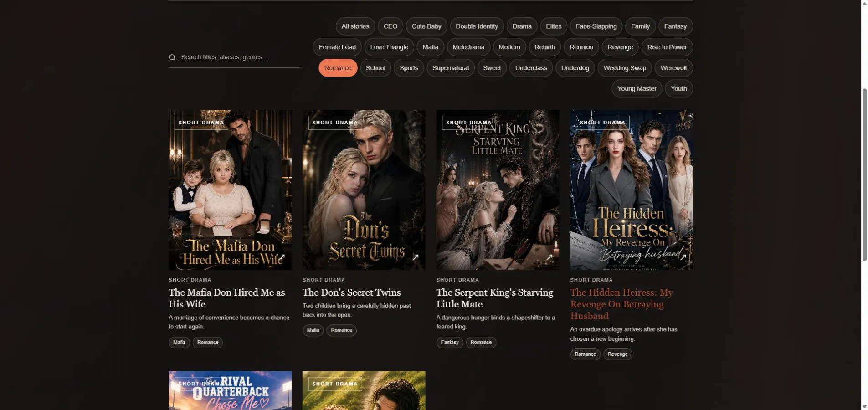
Task: Filter stories by Female Lead
Action: click(x=337, y=47)
